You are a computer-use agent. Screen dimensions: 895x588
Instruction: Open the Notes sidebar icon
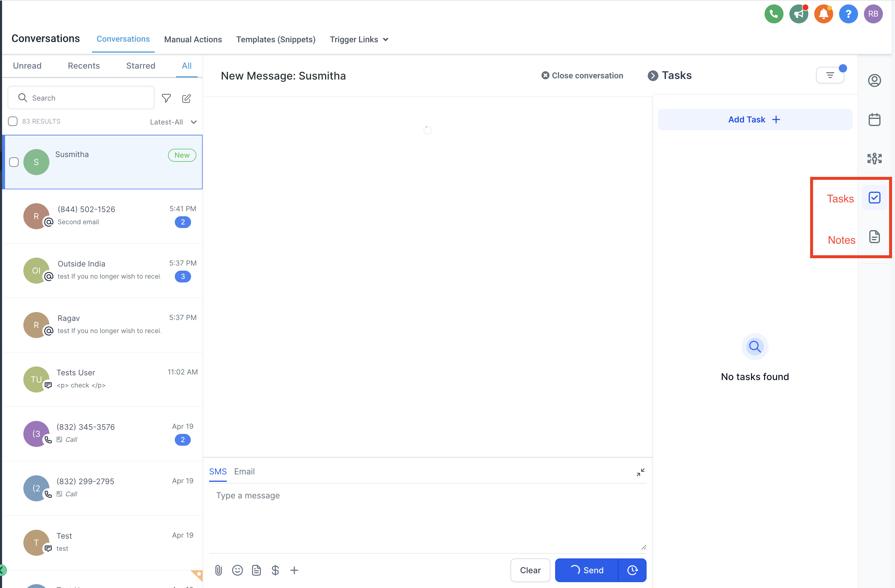coord(874,237)
